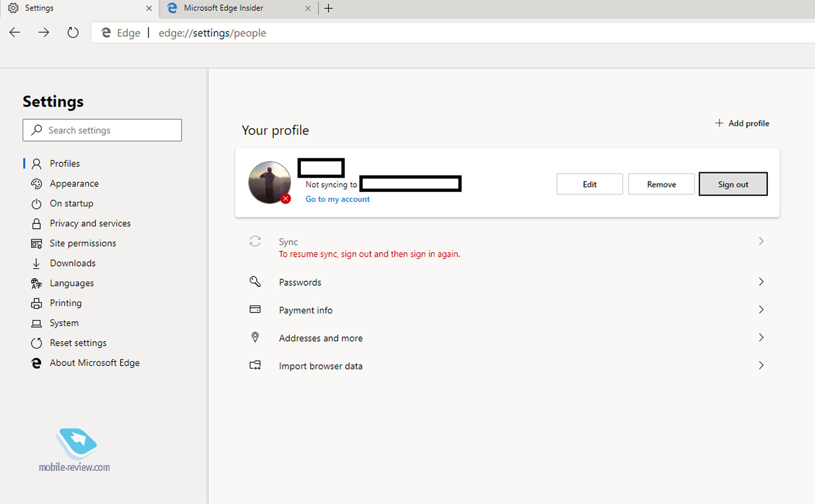Click the On startup power icon
815x504 pixels.
tap(37, 204)
